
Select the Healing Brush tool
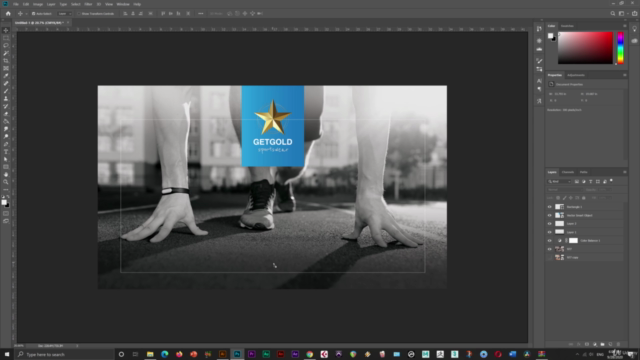6,83
